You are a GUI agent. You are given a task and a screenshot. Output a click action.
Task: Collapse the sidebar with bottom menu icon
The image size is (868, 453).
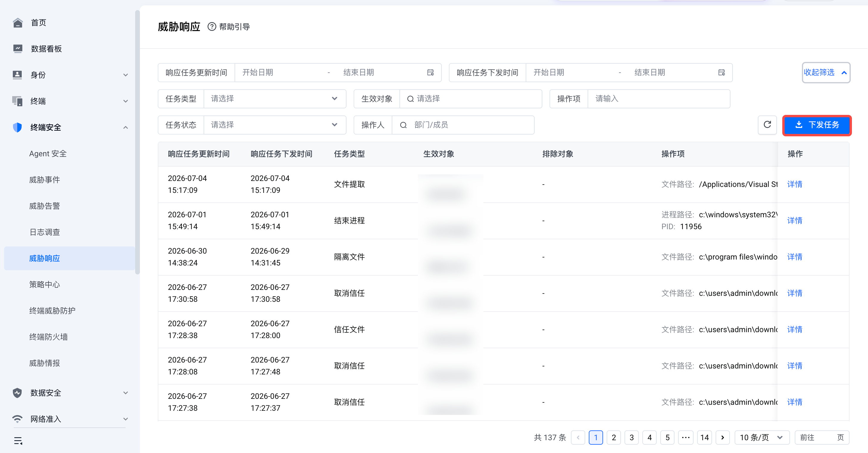pos(18,440)
